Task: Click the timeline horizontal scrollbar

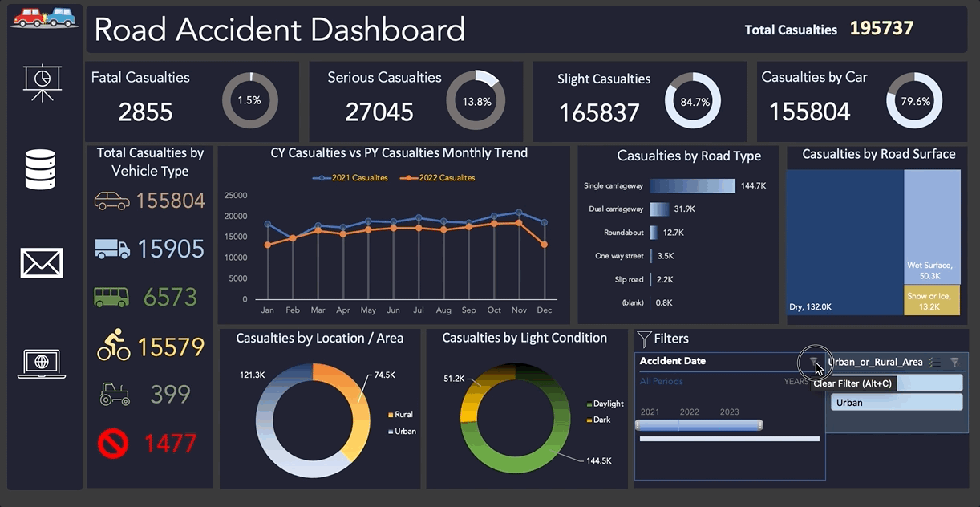Action: 729,439
